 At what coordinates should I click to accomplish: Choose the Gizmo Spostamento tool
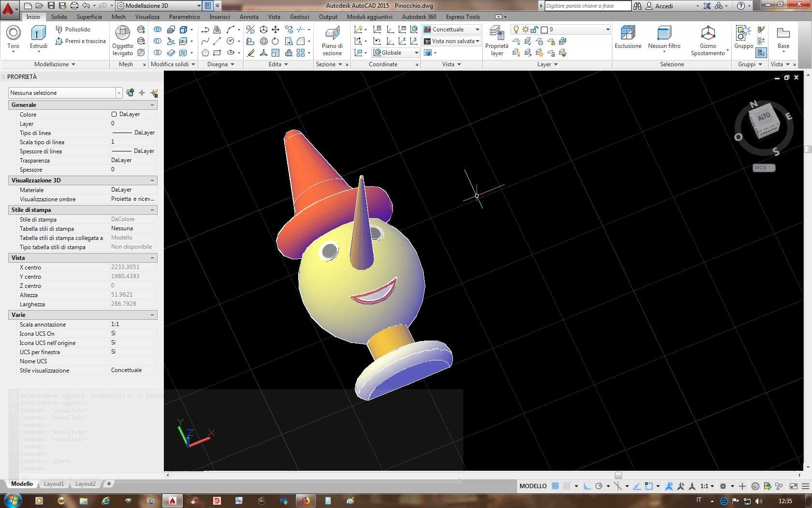pos(708,41)
